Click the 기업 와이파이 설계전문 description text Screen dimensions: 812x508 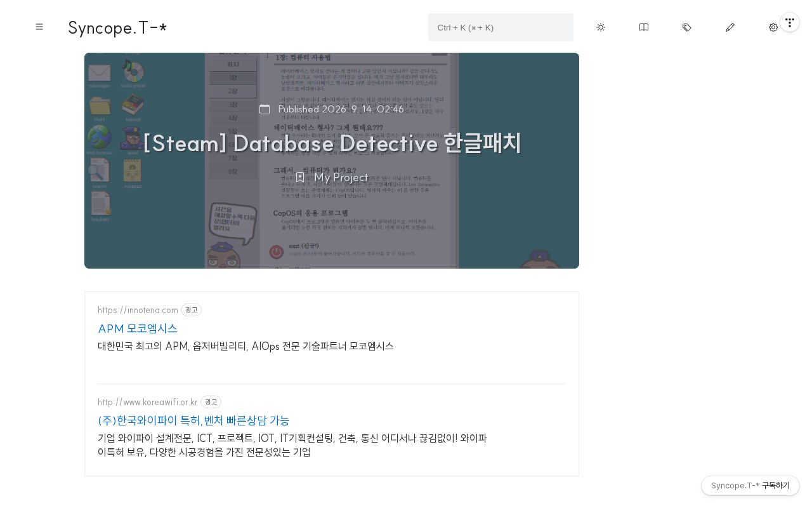coord(292,445)
